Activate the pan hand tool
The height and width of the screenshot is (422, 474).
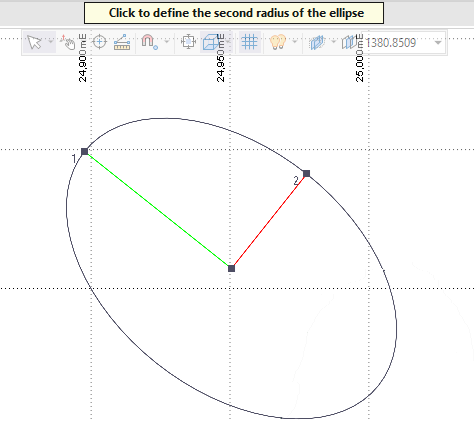[x=68, y=42]
